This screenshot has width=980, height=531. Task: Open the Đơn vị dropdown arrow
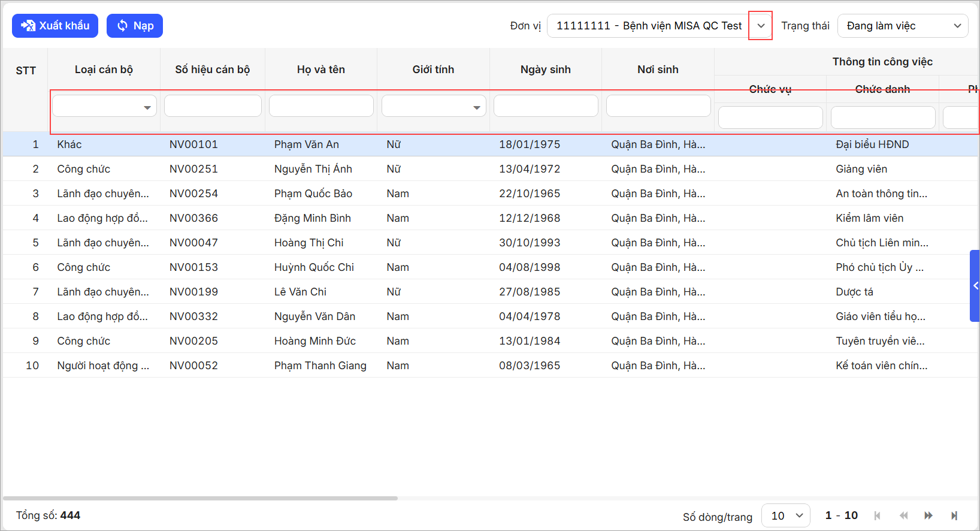pyautogui.click(x=761, y=26)
